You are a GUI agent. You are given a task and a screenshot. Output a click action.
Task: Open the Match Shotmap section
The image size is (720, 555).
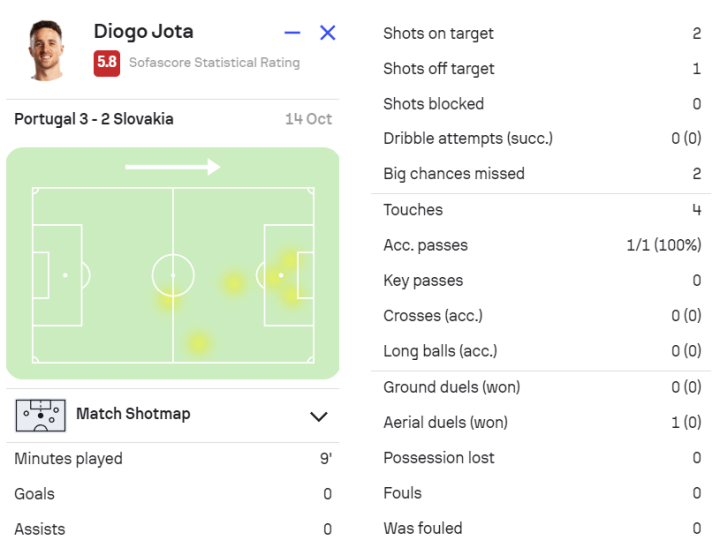click(x=133, y=414)
